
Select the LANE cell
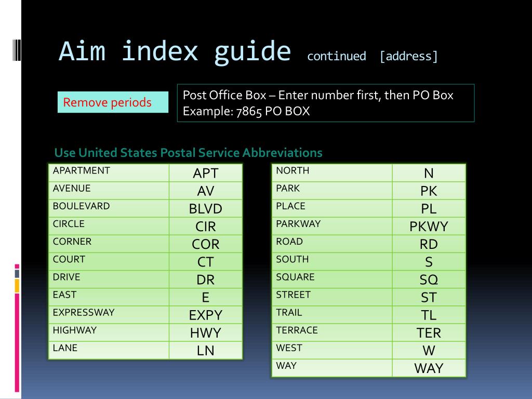(109, 350)
